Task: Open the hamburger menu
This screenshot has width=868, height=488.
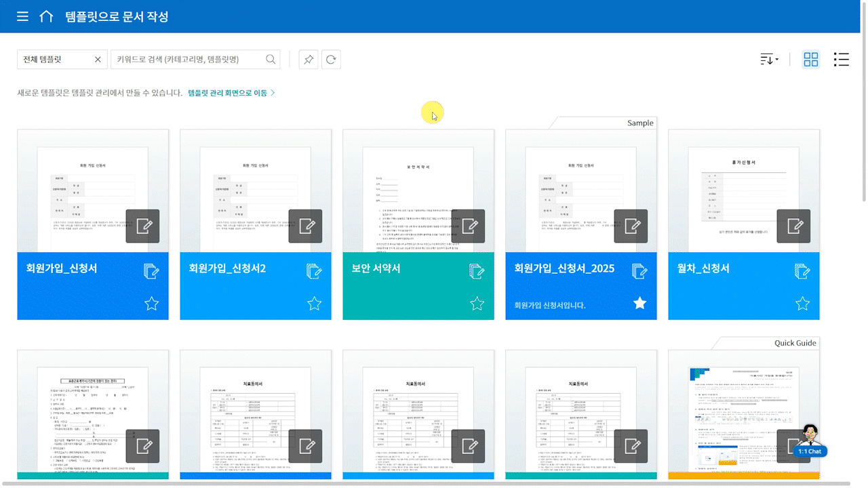Action: click(22, 16)
